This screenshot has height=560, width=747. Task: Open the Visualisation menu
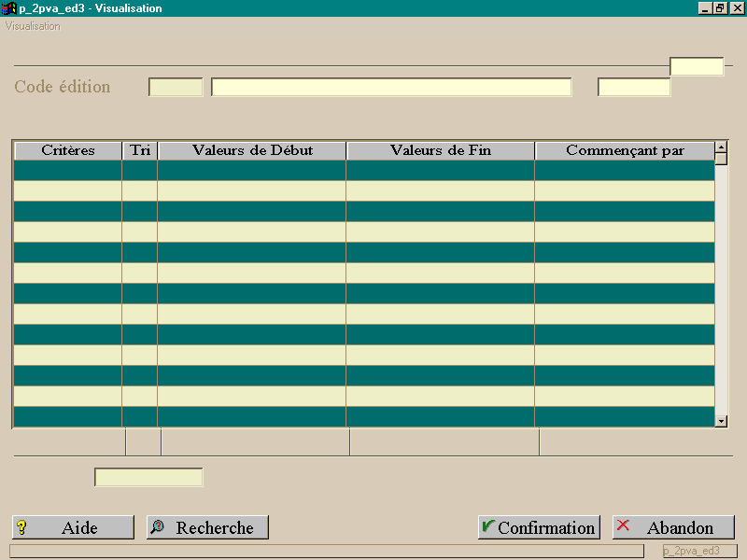33,26
